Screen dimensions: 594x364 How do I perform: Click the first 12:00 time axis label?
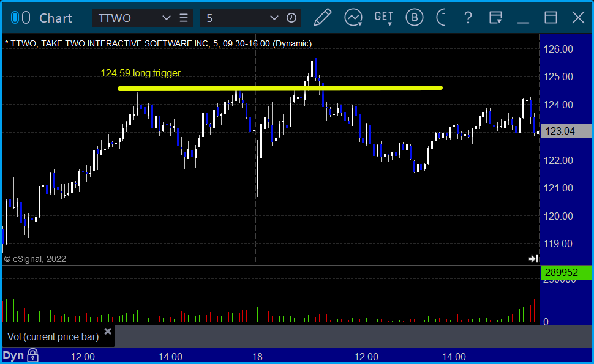(83, 357)
